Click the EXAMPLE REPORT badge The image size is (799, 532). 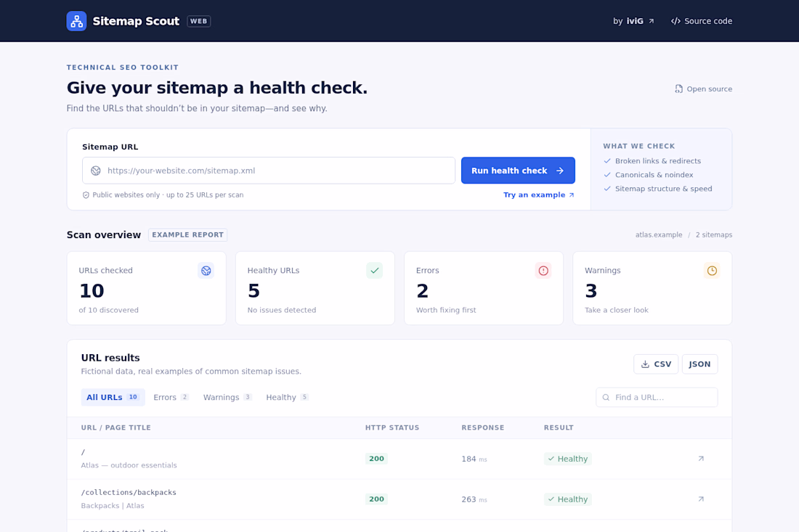(187, 234)
